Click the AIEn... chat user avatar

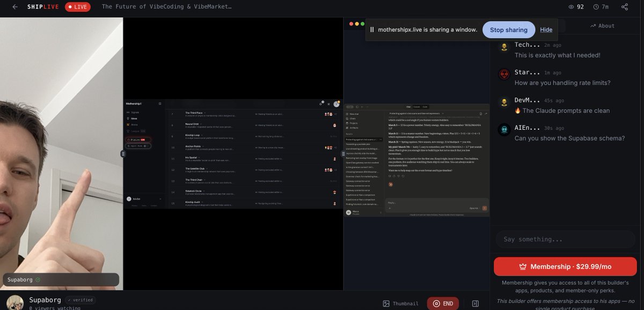pyautogui.click(x=504, y=130)
